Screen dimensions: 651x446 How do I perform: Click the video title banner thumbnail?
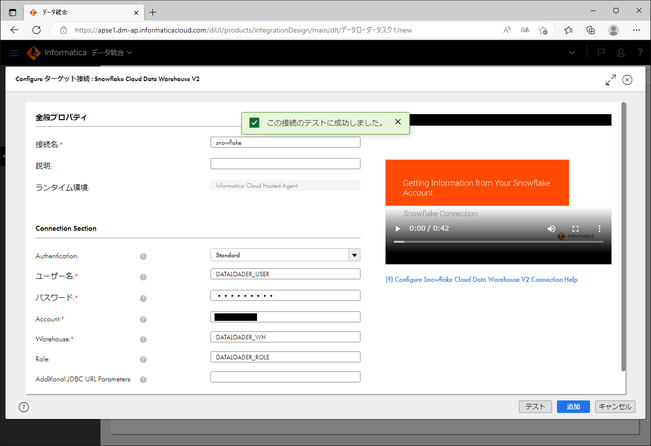coord(477,183)
